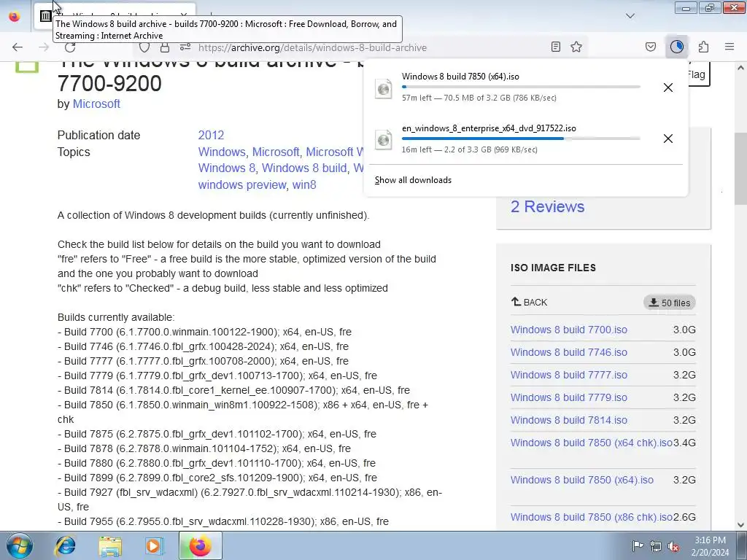Click the Windows 8 build 7850 download file icon

(x=384, y=88)
